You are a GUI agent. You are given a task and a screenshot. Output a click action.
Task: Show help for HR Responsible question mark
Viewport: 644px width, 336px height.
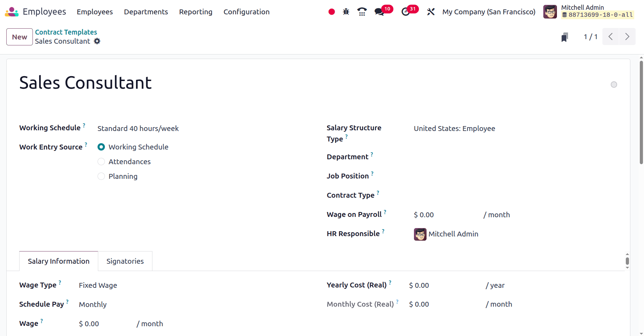pos(383,231)
